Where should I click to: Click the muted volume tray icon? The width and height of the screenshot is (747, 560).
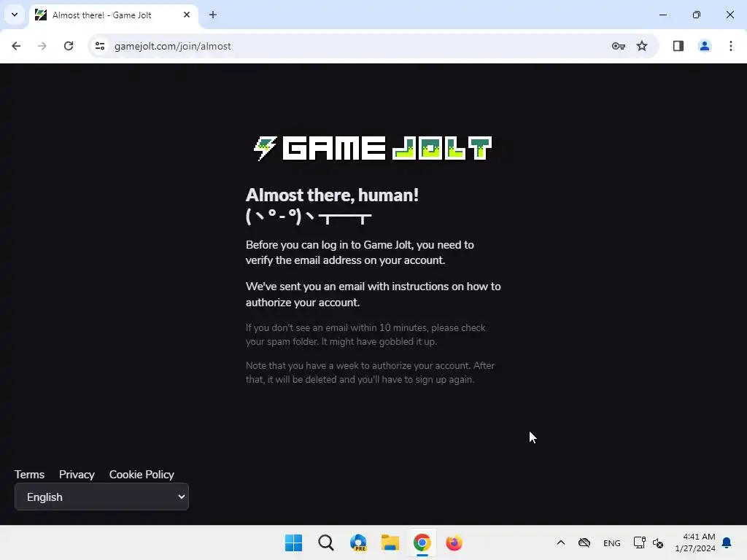point(658,542)
